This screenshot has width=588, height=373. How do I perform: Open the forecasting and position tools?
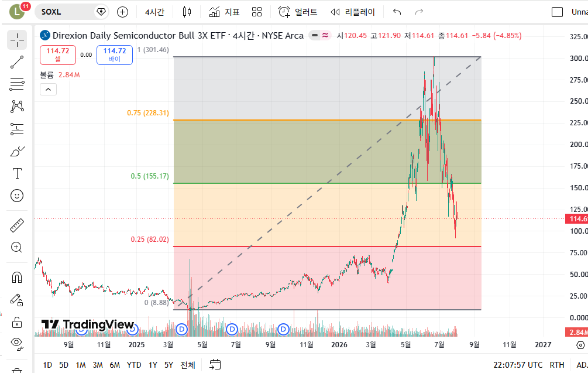click(x=17, y=129)
